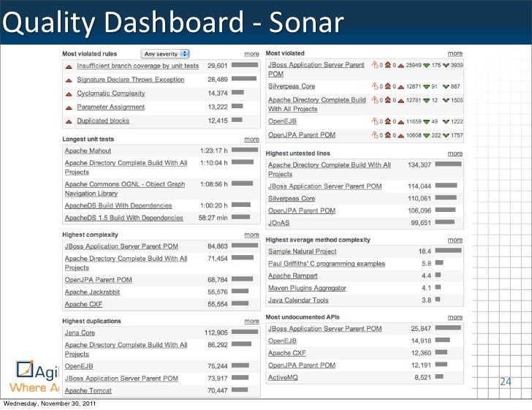532x410 pixels.
Task: Click critical violations icon in OpenEJB row
Action: 387,121
